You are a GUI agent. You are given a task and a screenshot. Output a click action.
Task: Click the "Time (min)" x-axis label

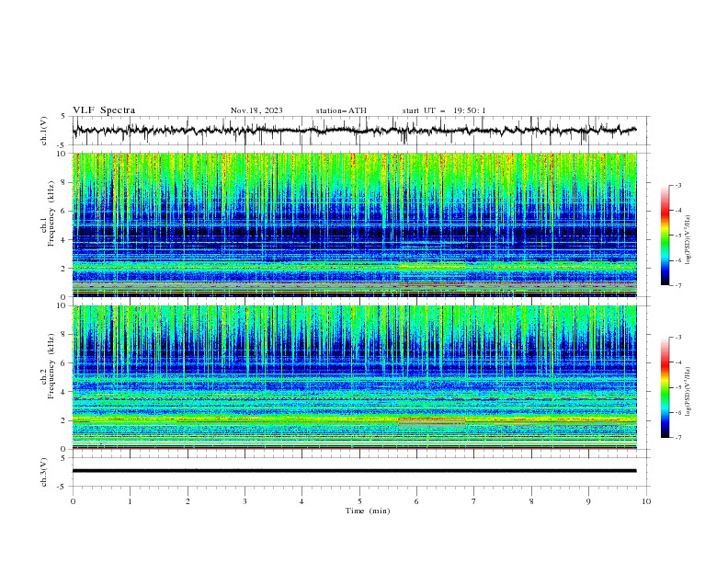[x=368, y=511]
